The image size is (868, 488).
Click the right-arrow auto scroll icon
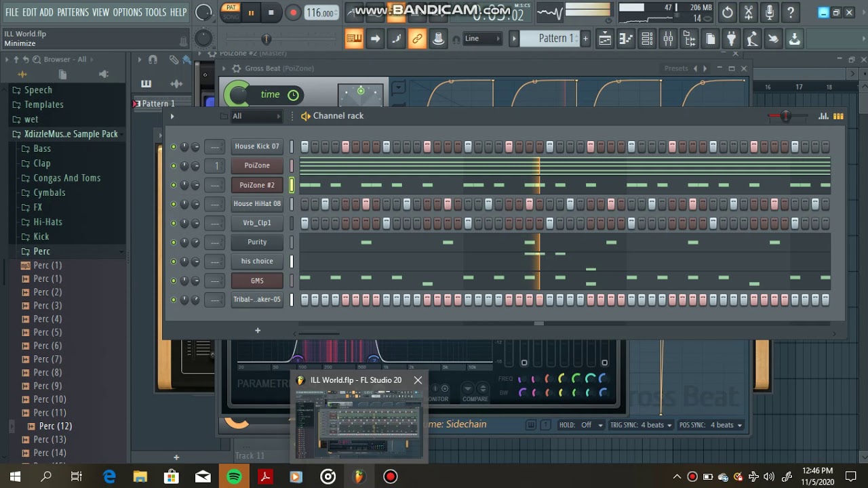375,39
